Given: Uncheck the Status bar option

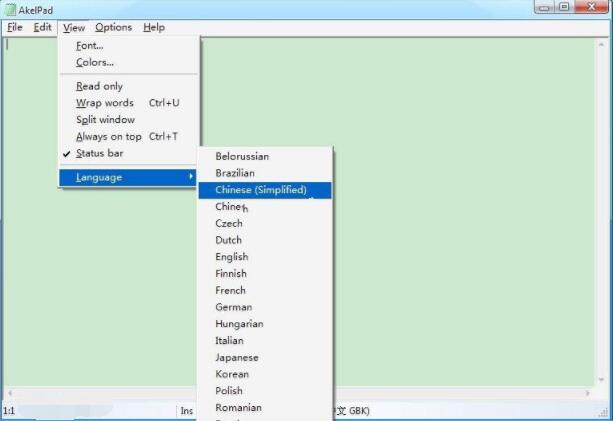Looking at the screenshot, I should (x=129, y=153).
